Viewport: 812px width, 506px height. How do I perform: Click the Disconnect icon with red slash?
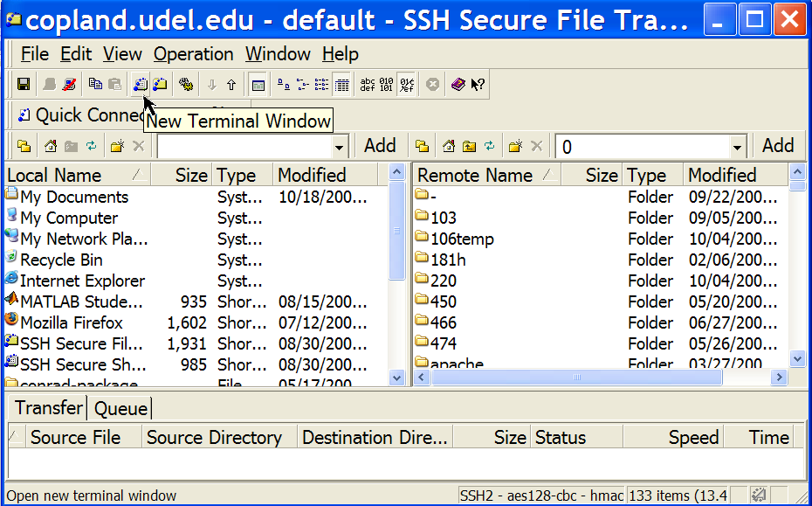[69, 85]
